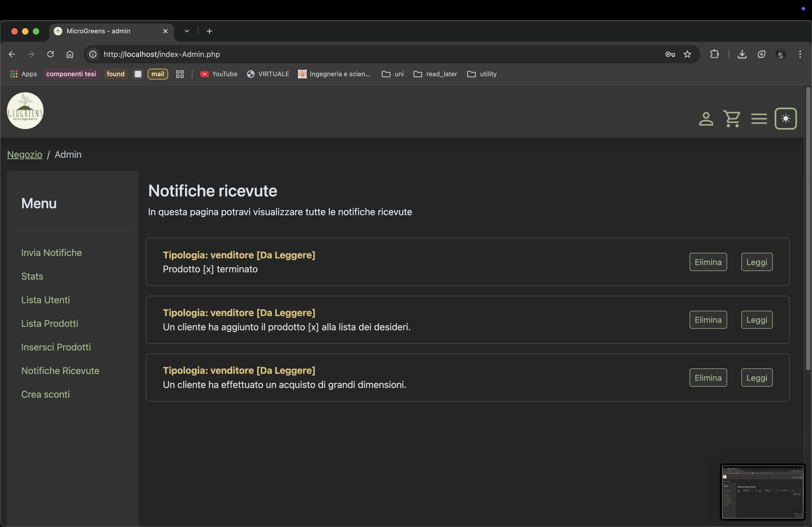Open the screenshot preview thumbnail
Image resolution: width=812 pixels, height=527 pixels.
[x=762, y=492]
